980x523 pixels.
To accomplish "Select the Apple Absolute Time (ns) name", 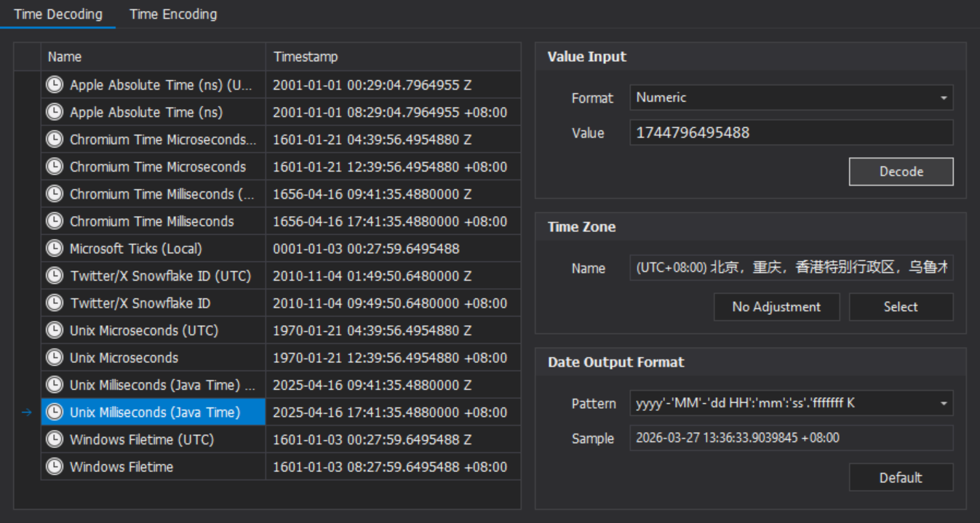I will pos(146,112).
